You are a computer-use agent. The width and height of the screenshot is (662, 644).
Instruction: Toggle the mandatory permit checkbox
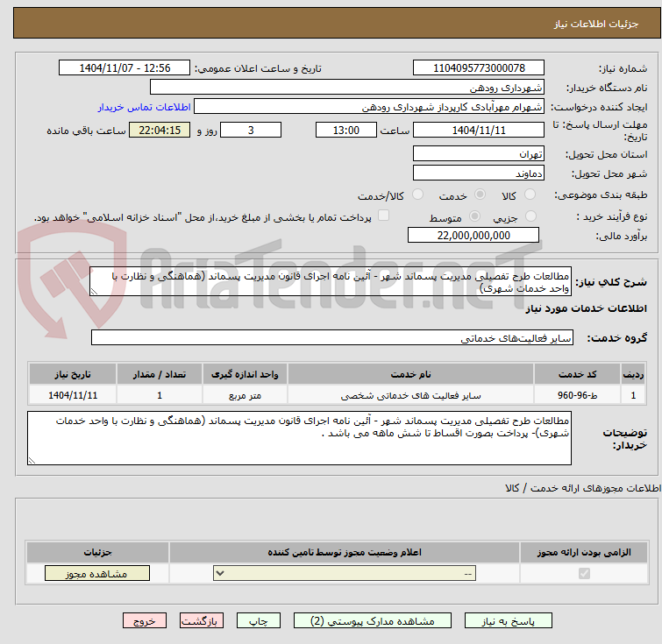pyautogui.click(x=584, y=574)
